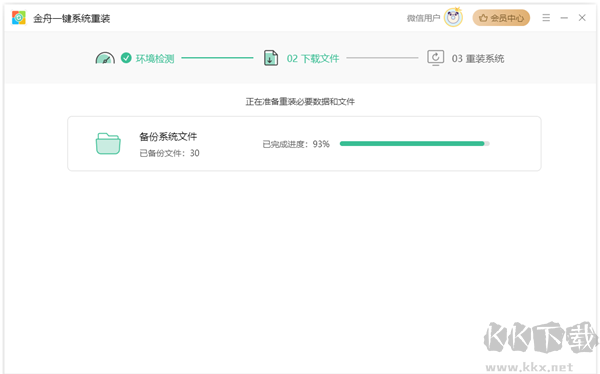This screenshot has height=374, width=600.
Task: Click the 正在准备重装必要数据和文件 status text
Action: (300, 101)
